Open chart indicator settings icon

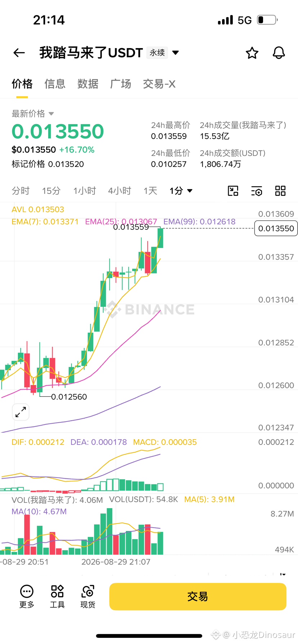(257, 191)
